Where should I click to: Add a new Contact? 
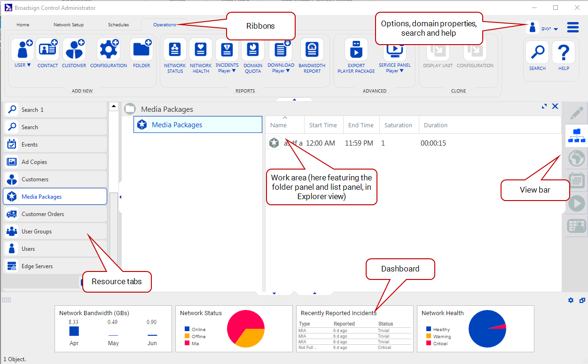tap(47, 50)
